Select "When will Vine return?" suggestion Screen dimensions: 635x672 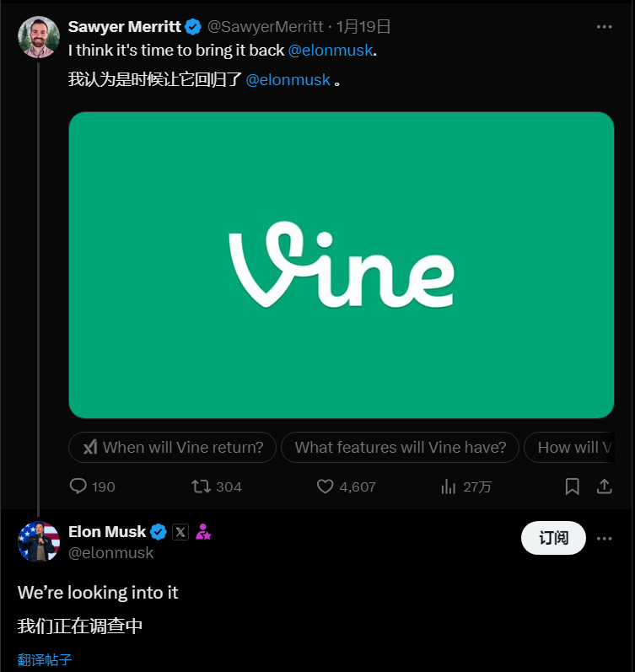tap(173, 447)
